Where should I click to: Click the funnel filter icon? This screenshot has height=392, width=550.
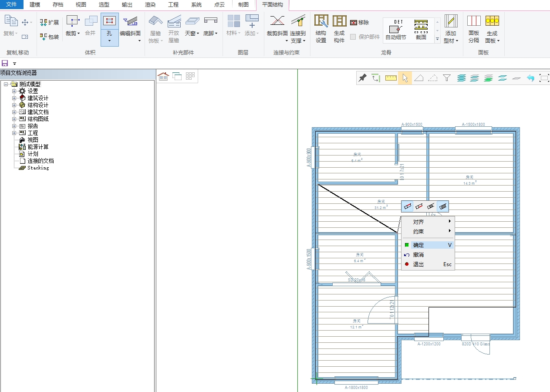tap(447, 78)
